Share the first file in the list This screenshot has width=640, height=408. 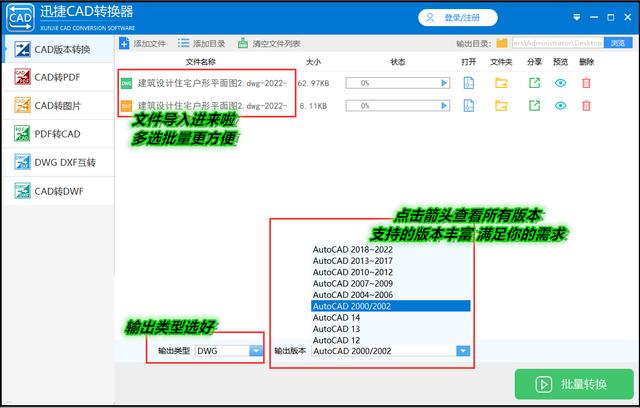click(x=534, y=83)
